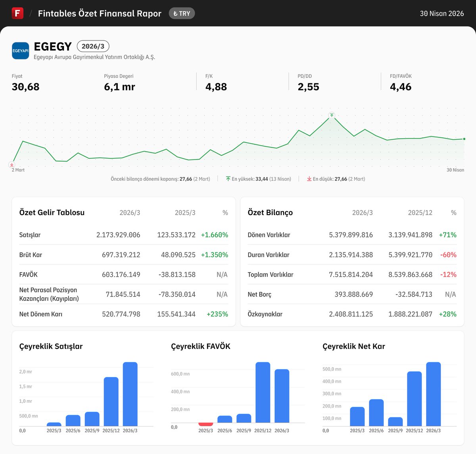The image size is (476, 454).
Task: Click Duran Varlıklar change -60%
Action: (448, 255)
